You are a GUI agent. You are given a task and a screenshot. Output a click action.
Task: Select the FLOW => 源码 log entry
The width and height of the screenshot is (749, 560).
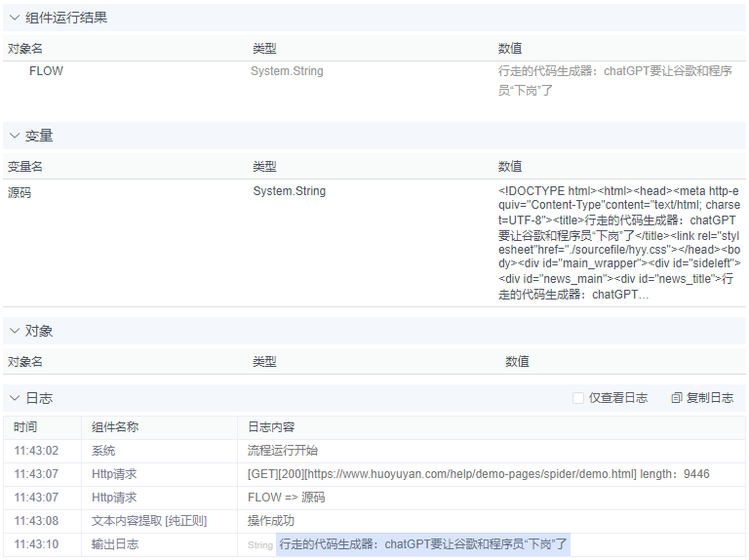point(286,498)
